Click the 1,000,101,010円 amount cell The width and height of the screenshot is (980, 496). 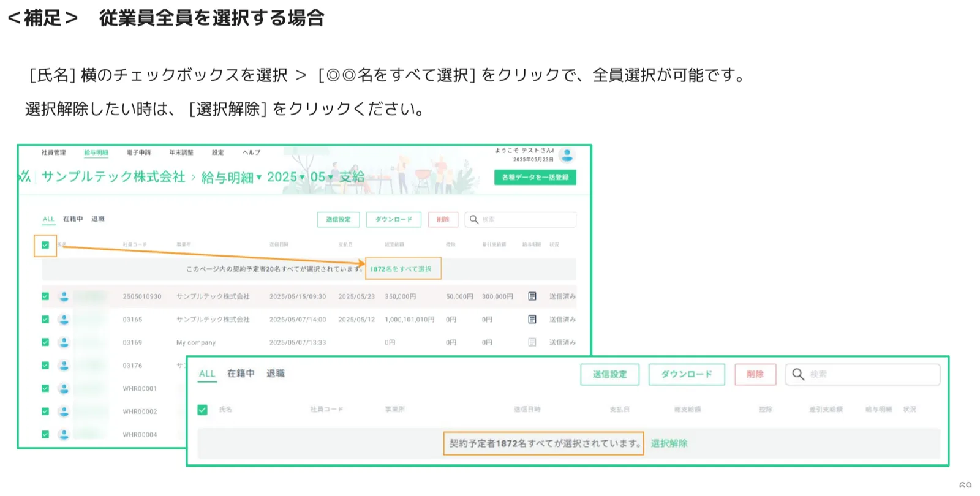[410, 320]
